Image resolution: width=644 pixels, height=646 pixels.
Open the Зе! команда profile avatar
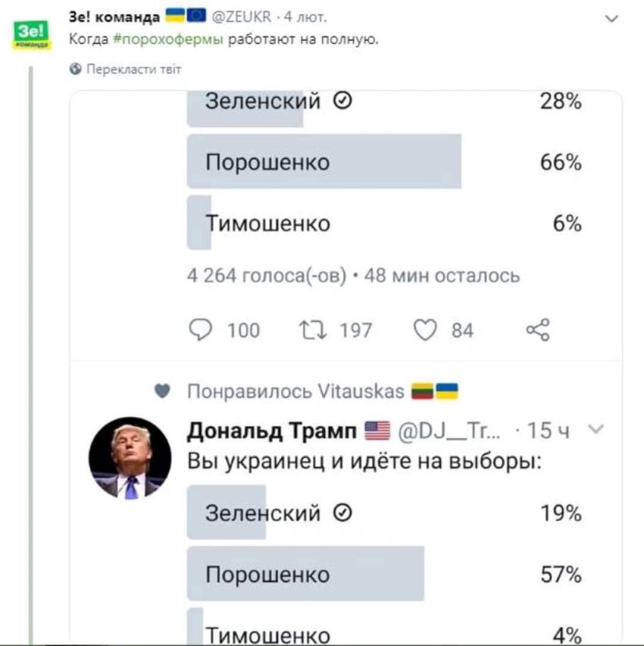click(x=32, y=35)
